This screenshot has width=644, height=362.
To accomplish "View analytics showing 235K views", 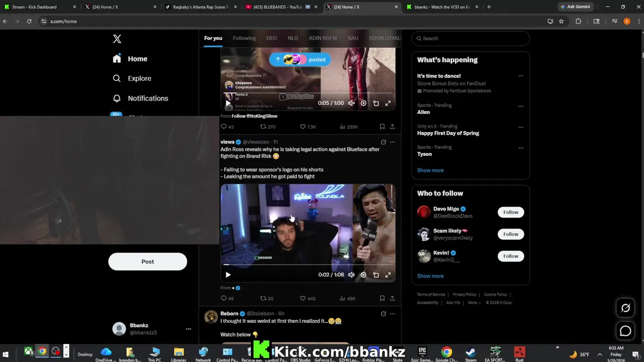I will point(349,127).
